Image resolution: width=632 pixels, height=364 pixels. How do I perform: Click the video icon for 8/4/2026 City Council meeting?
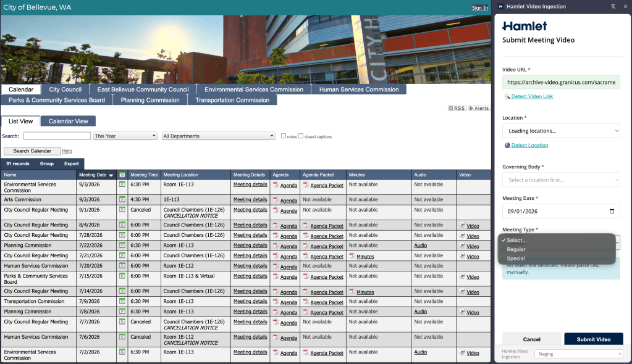pos(462,225)
